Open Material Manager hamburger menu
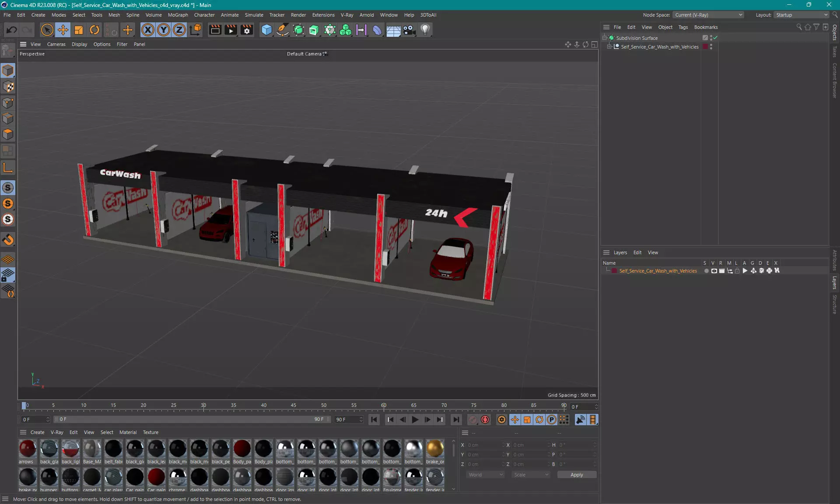Screen dimensions: 840x504 pos(23,432)
